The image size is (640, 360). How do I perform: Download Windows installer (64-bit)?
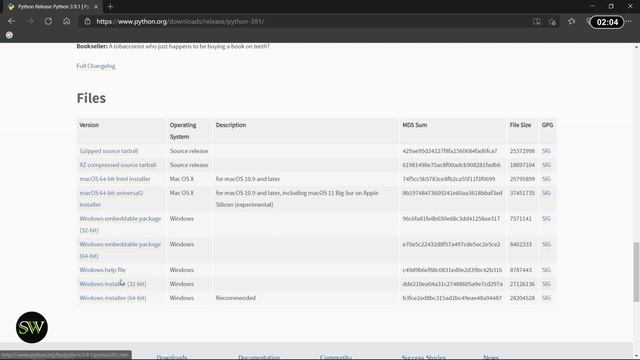(113, 298)
